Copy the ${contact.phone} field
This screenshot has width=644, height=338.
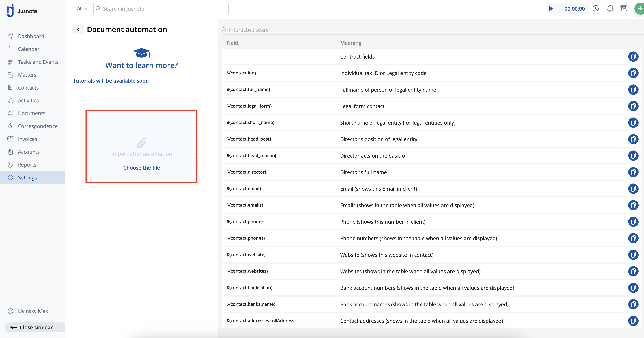tap(633, 222)
